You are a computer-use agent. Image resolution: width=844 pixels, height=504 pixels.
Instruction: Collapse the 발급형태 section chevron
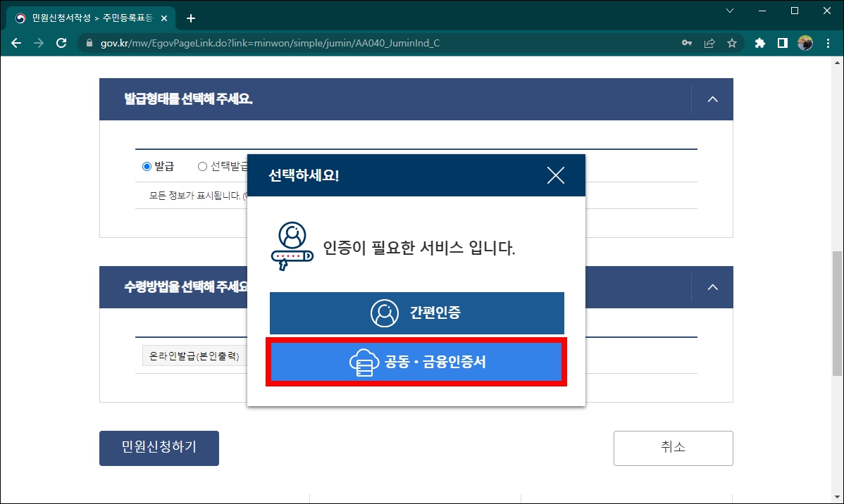click(712, 99)
